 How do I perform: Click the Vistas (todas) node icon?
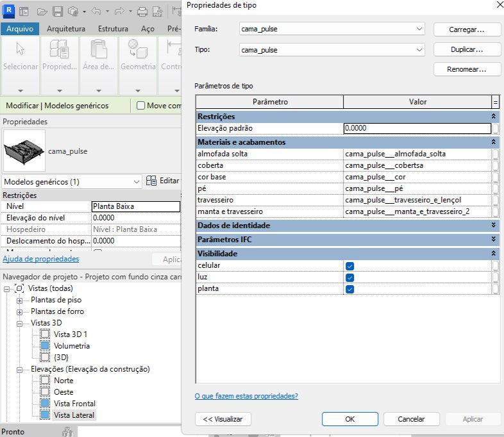pyautogui.click(x=19, y=288)
